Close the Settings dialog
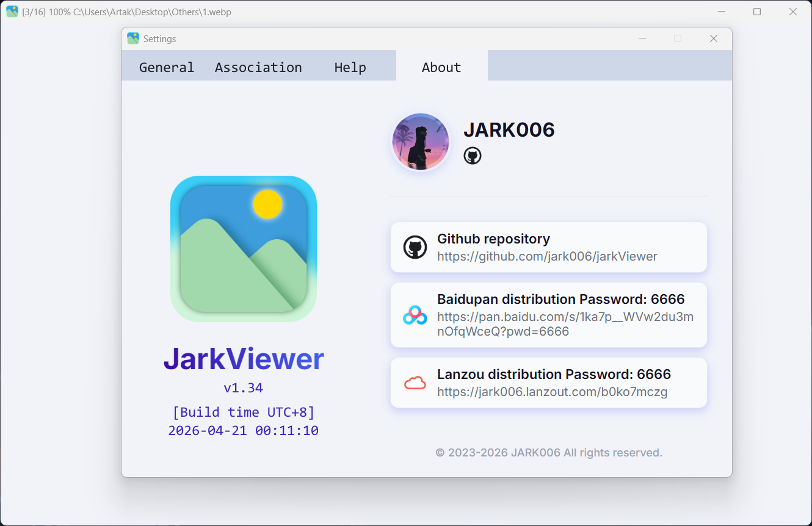Screen dimensions: 812x526 713,38
